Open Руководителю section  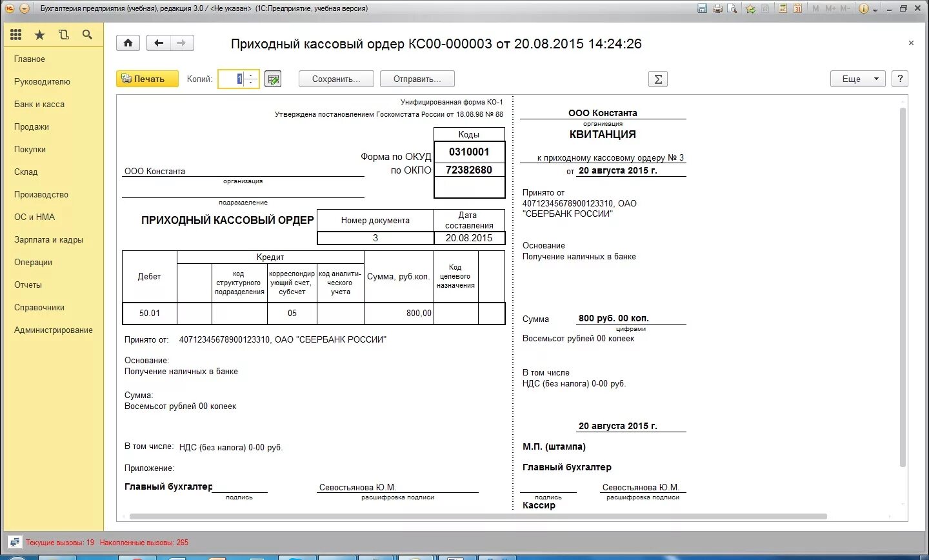[x=42, y=81]
